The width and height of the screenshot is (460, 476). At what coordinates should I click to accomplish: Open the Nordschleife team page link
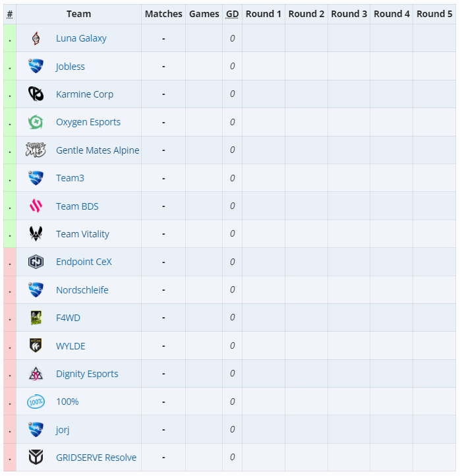(x=82, y=290)
